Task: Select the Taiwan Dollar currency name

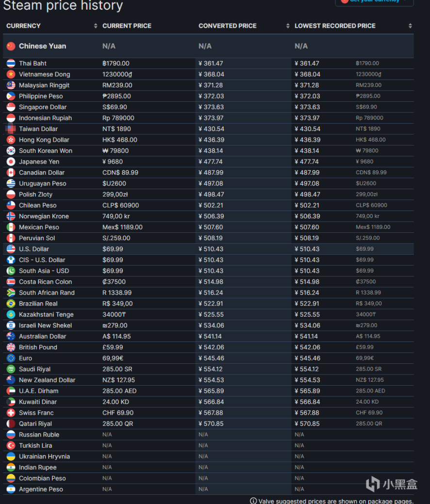Action: tap(38, 129)
